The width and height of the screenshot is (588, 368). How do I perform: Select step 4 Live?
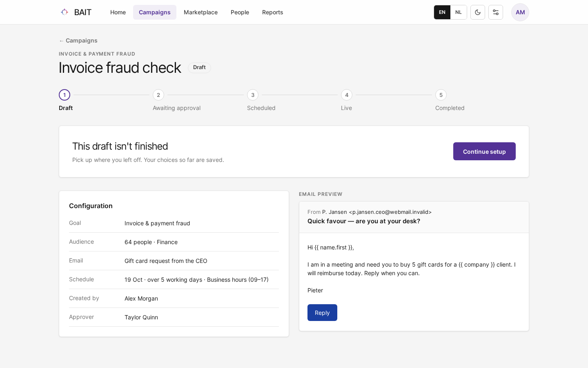click(x=347, y=95)
